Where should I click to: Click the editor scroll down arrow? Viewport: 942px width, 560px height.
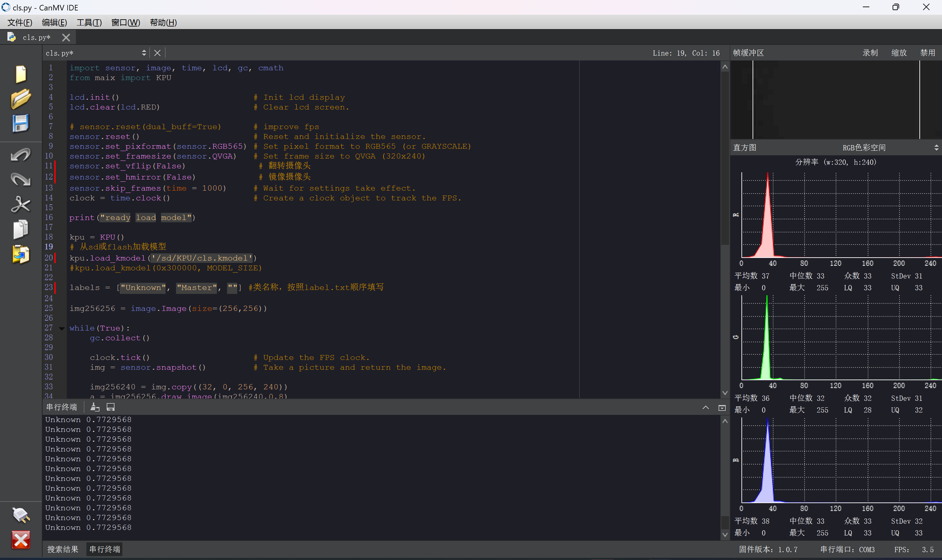click(725, 393)
